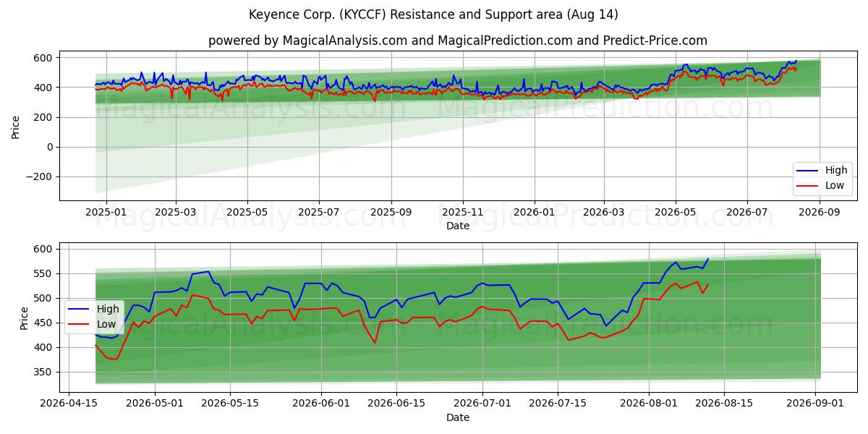This screenshot has height=434, width=868.
Task: Click the '2026-07-01' tick on bottom chart
Action: point(482,404)
